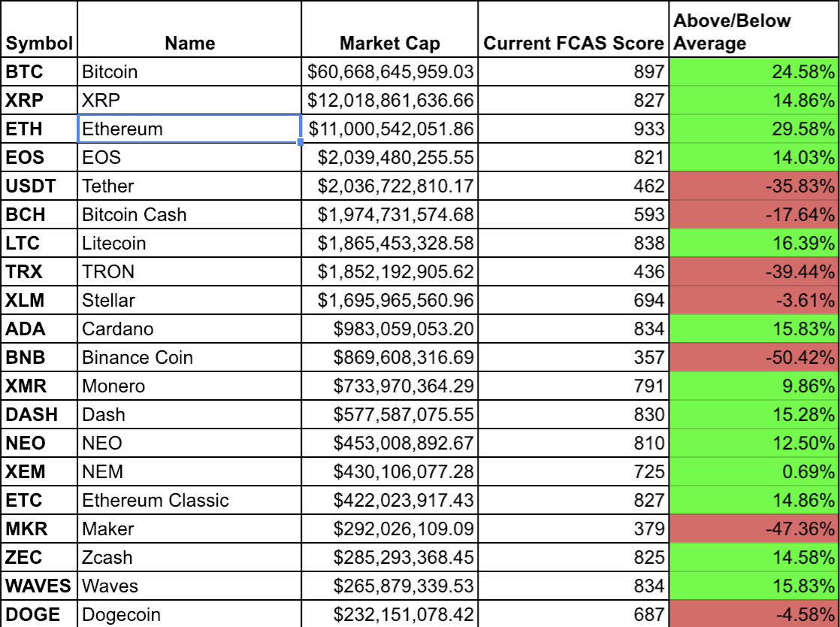The height and width of the screenshot is (627, 840).
Task: Click the BTC symbol cell
Action: point(39,72)
